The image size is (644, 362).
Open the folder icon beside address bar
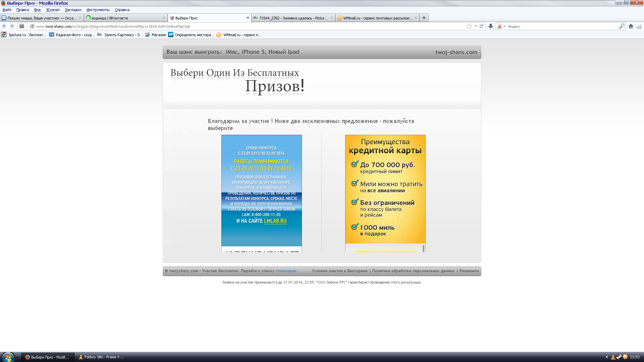pos(22,26)
